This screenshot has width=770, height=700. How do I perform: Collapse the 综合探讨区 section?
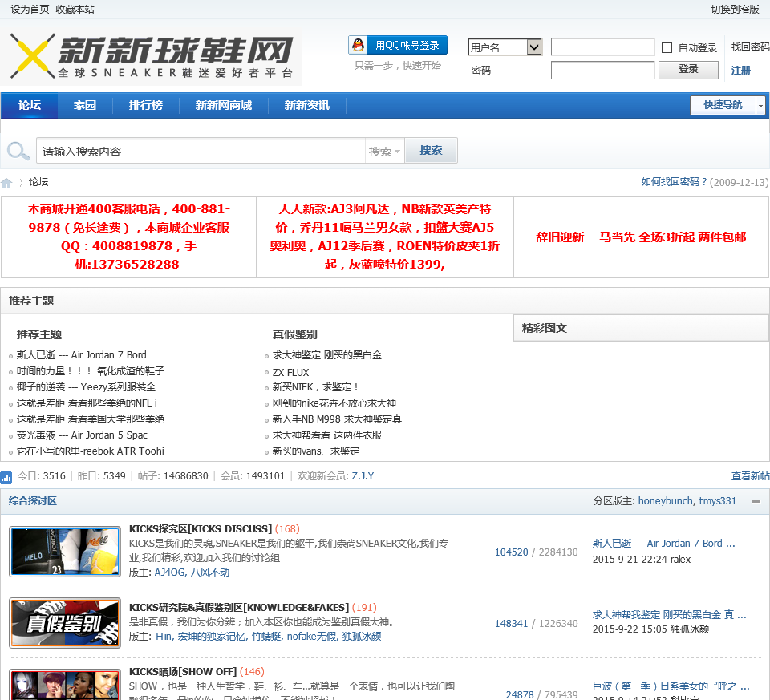756,502
